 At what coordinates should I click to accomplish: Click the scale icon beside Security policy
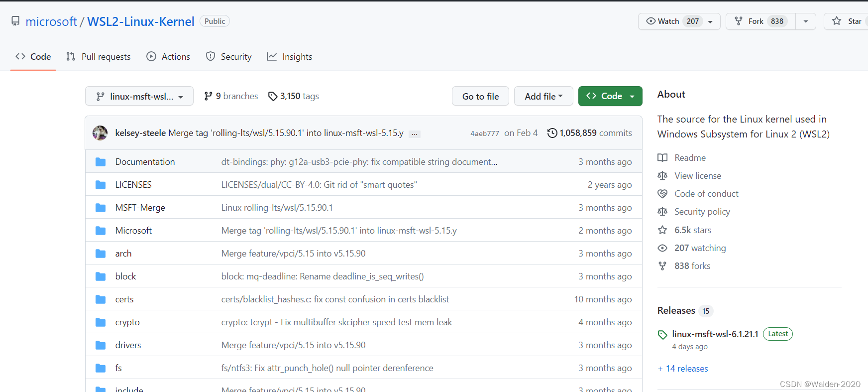[x=662, y=212]
